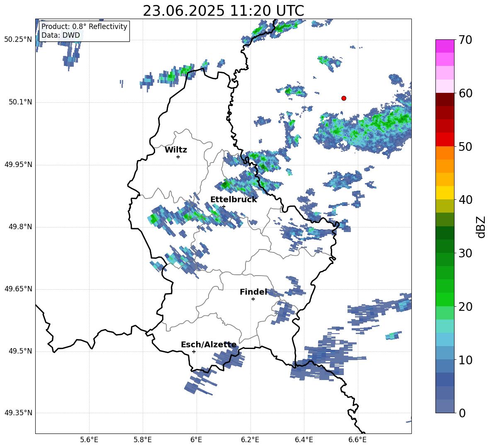Click the 40 tick on colorbar
Viewport: 491px width, 448px height.
coord(465,200)
